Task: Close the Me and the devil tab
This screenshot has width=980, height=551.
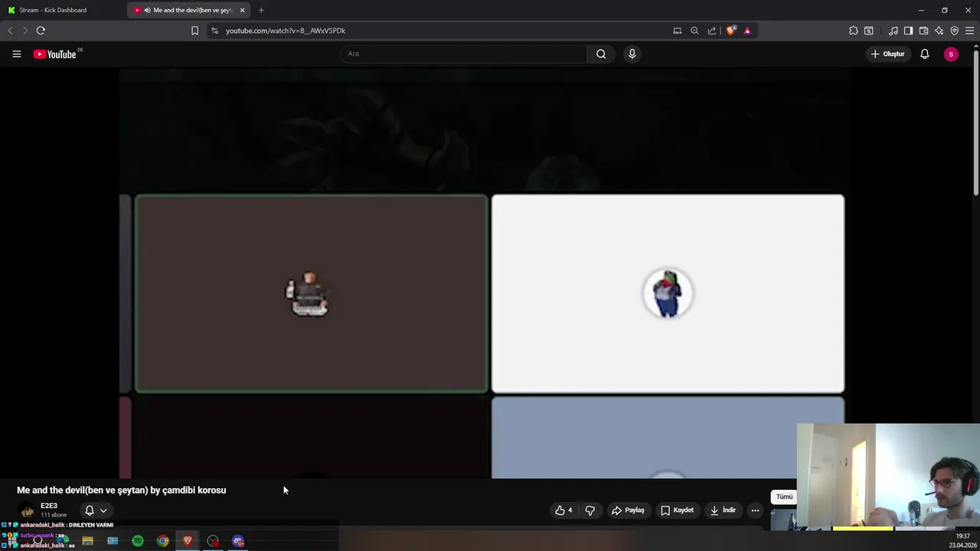Action: pyautogui.click(x=242, y=10)
